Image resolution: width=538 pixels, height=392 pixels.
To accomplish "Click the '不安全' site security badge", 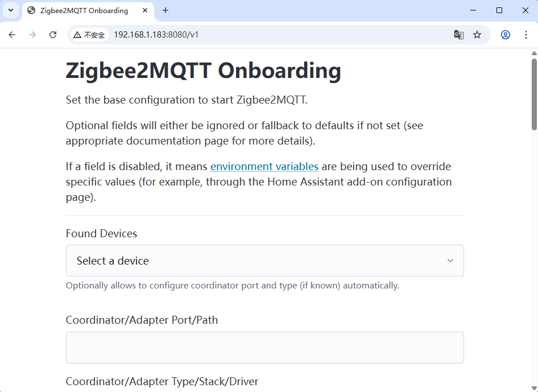I will click(91, 35).
